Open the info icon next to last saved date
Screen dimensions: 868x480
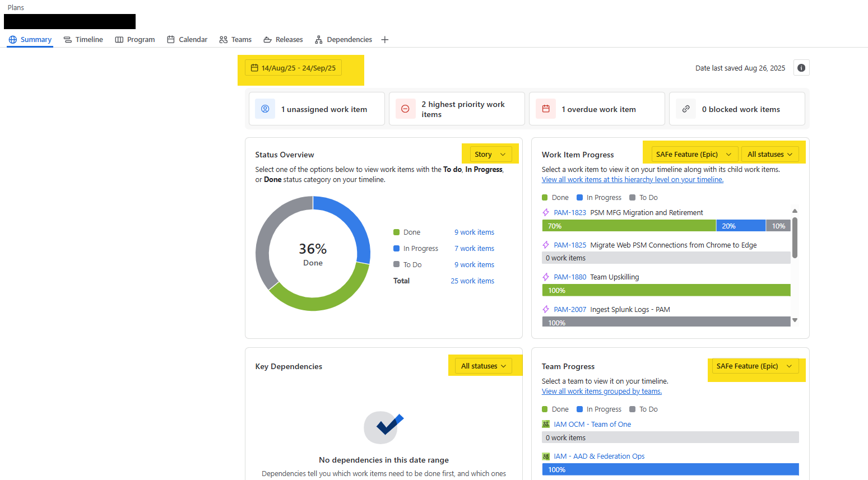tap(801, 67)
